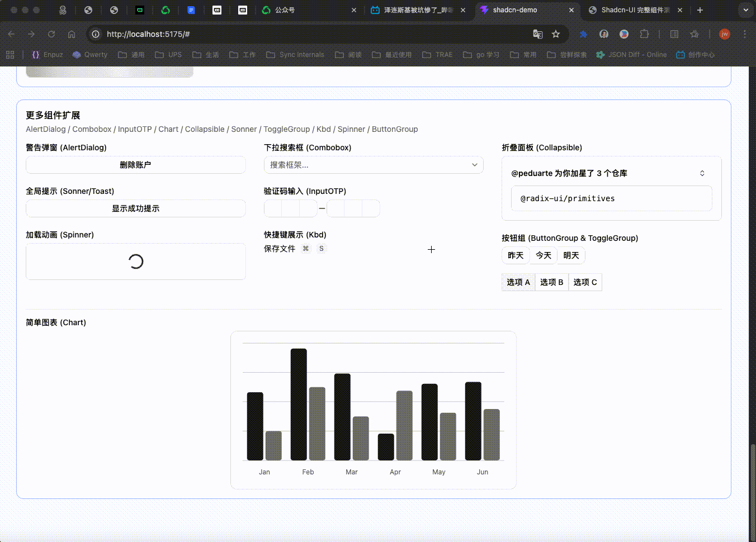Open the browser three-dot menu
Screen dimensions: 756x542
pyautogui.click(x=744, y=34)
